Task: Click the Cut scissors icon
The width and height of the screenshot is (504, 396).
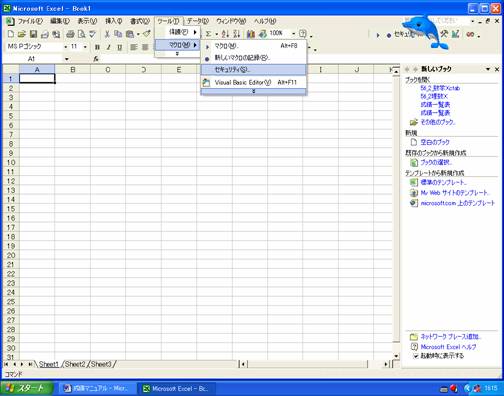Action: click(107, 34)
